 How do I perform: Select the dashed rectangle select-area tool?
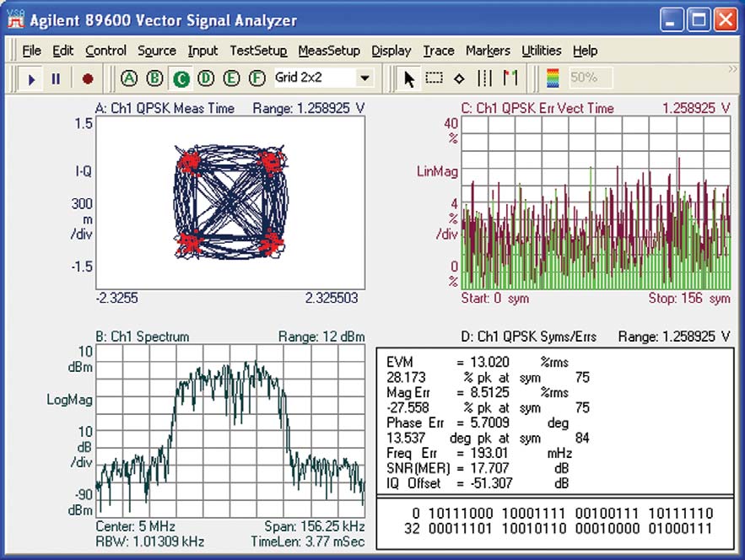click(x=434, y=78)
